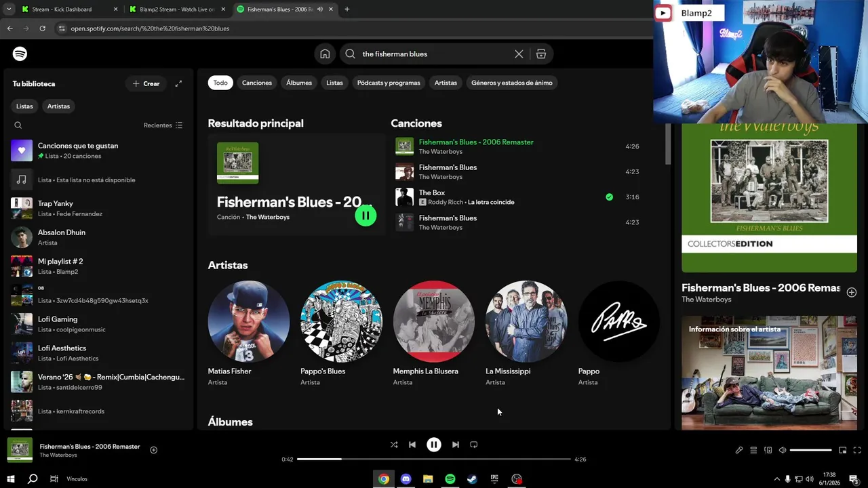Toggle repeat mode
Screen dimensions: 868x488
(x=474, y=445)
